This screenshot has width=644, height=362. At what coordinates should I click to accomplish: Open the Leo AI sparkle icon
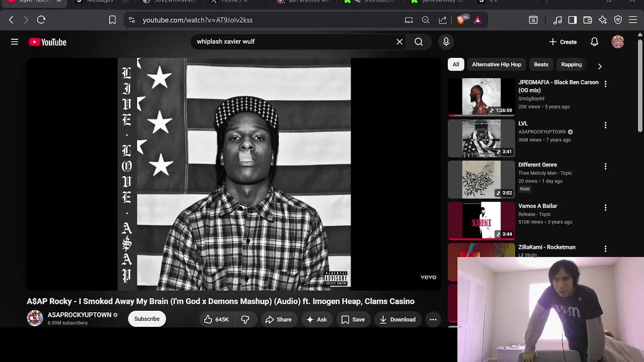(x=603, y=20)
